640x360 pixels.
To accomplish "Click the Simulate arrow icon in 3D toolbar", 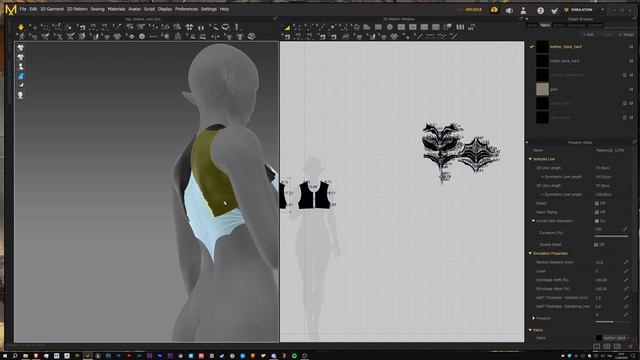I will tap(21, 27).
